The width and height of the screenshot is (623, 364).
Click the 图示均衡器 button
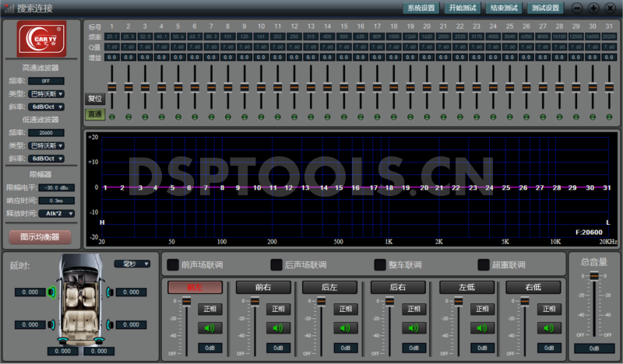[40, 236]
